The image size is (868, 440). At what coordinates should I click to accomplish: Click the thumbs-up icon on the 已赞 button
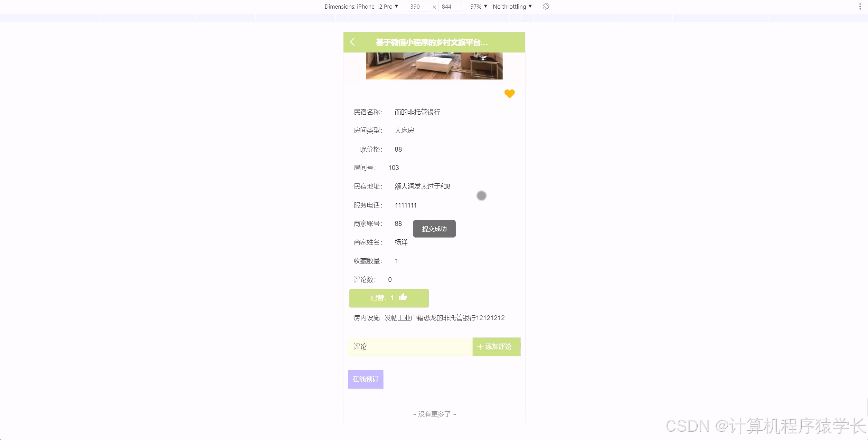tap(403, 297)
